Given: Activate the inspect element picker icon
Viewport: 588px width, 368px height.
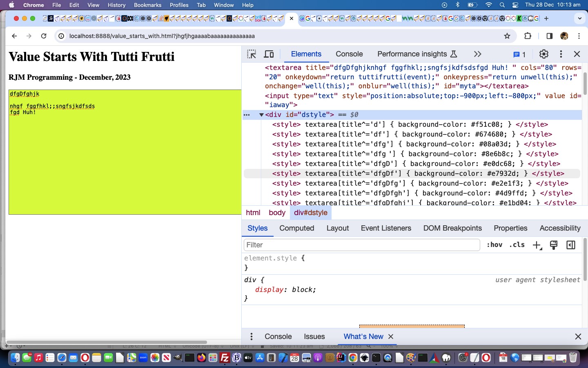Looking at the screenshot, I should coord(252,54).
